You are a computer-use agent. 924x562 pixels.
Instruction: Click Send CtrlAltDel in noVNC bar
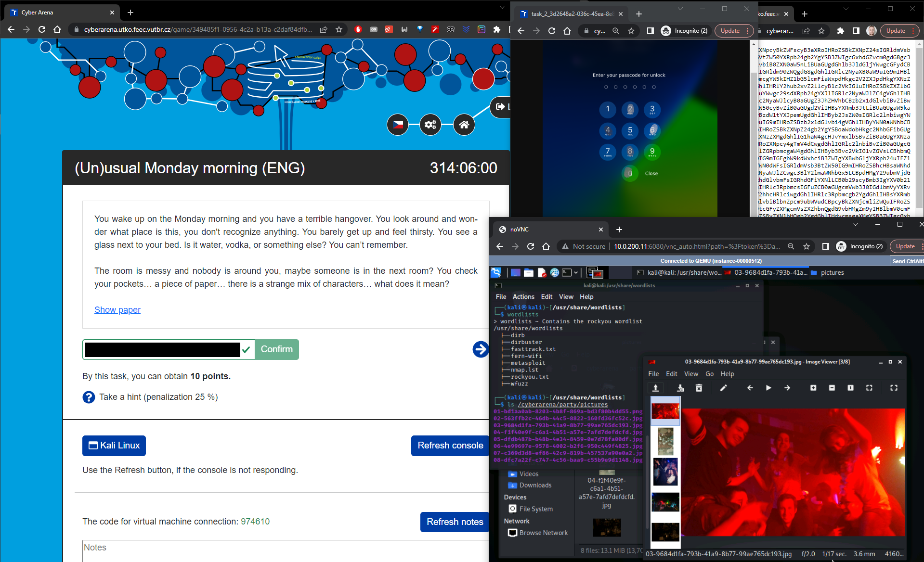pos(907,261)
